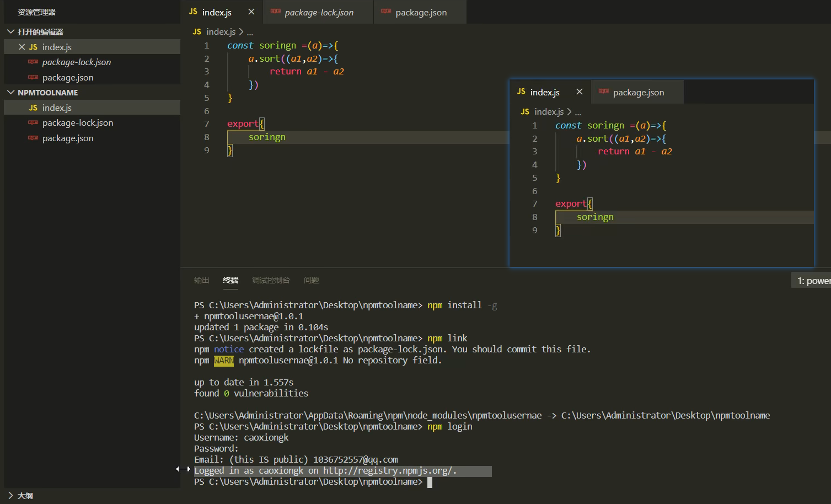Switch to package-lock.json editor tab

click(318, 12)
